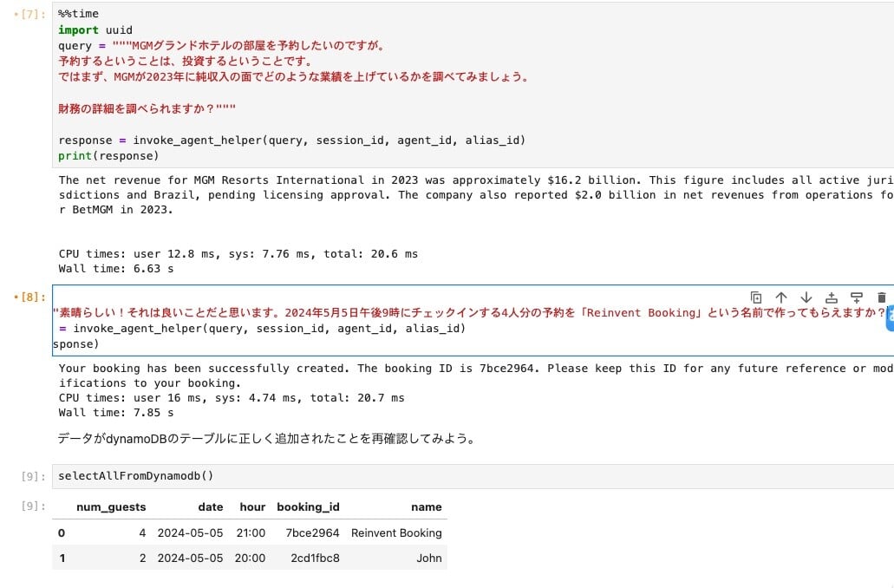This screenshot has width=894, height=588.
Task: Click the num_guests value 4
Action: point(142,532)
